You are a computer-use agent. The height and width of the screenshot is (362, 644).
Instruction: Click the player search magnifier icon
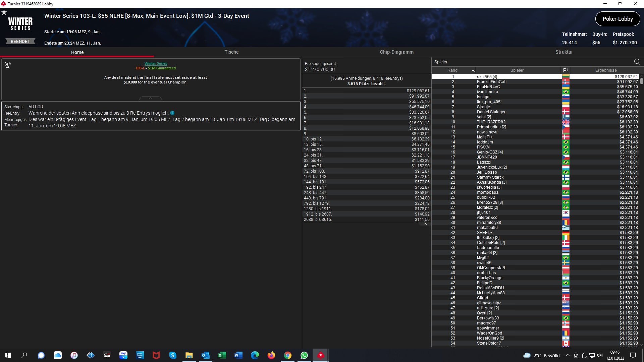click(637, 62)
